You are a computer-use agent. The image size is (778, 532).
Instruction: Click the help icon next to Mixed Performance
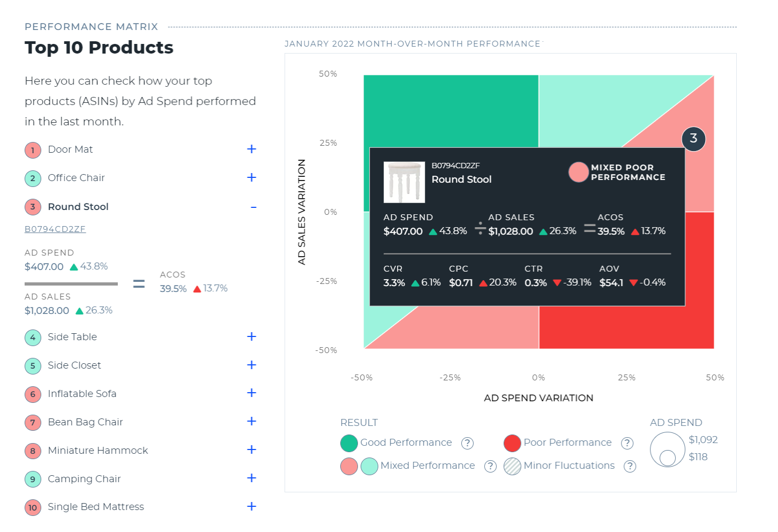490,466
